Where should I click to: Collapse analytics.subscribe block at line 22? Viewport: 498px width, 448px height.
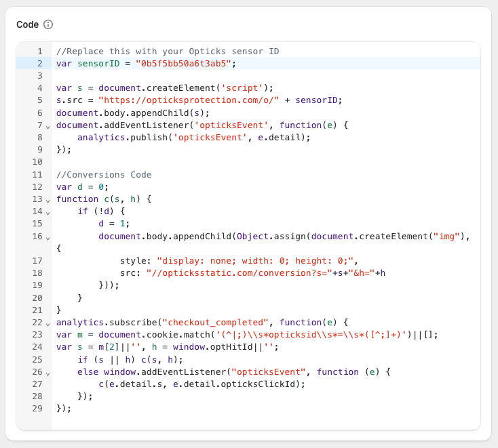point(48,324)
